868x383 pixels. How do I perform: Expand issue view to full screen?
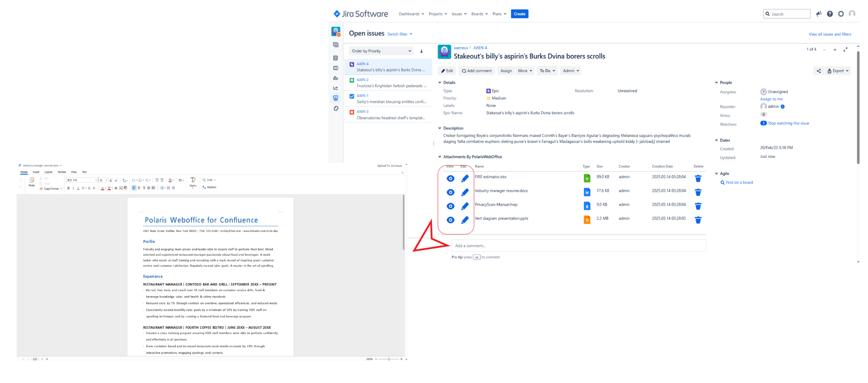pyautogui.click(x=845, y=49)
